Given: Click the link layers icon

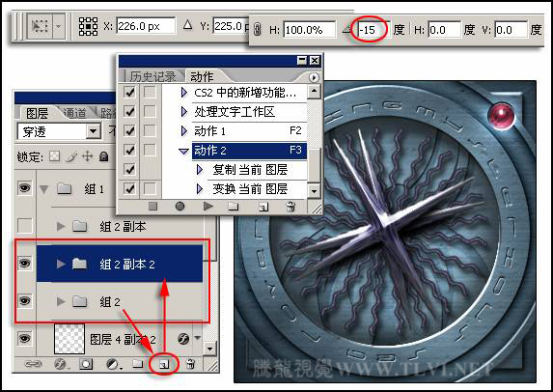Looking at the screenshot, I should pyautogui.click(x=33, y=364).
